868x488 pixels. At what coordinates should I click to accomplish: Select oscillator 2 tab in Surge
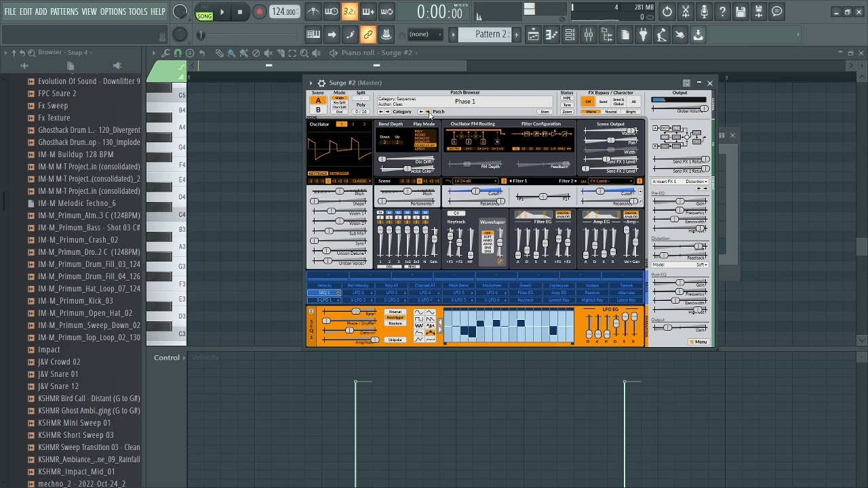point(353,124)
